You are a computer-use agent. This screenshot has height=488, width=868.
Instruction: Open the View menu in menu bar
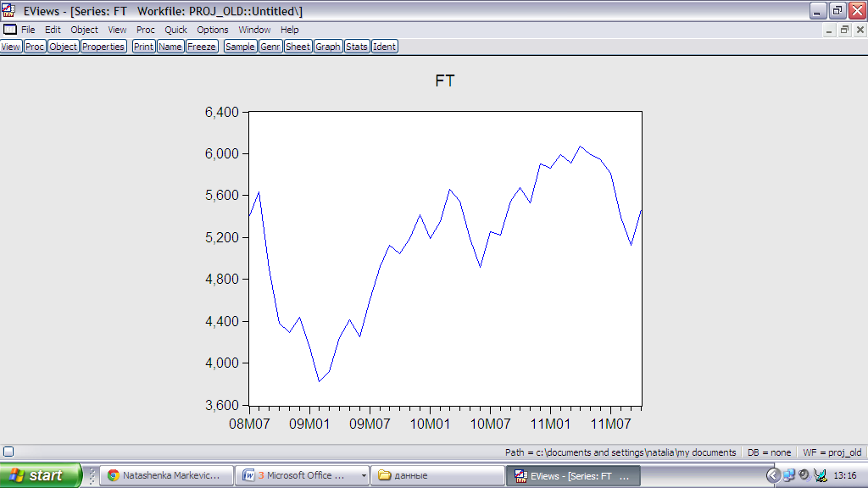117,30
